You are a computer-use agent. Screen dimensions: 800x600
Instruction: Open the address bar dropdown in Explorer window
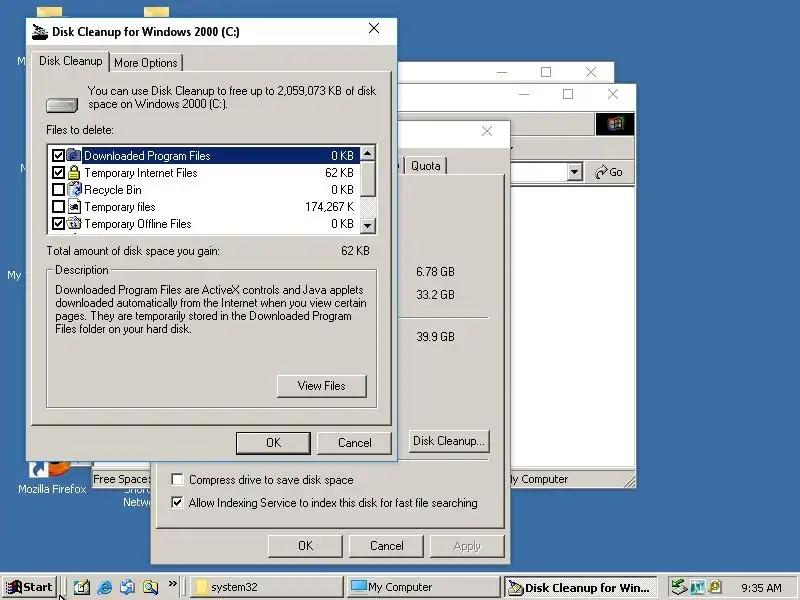click(574, 172)
